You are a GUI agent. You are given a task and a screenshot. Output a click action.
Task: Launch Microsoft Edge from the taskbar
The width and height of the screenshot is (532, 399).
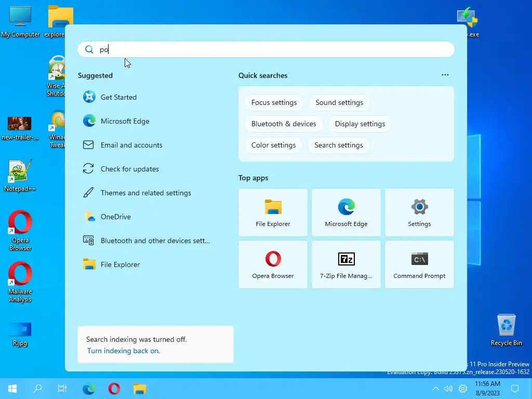click(x=89, y=389)
